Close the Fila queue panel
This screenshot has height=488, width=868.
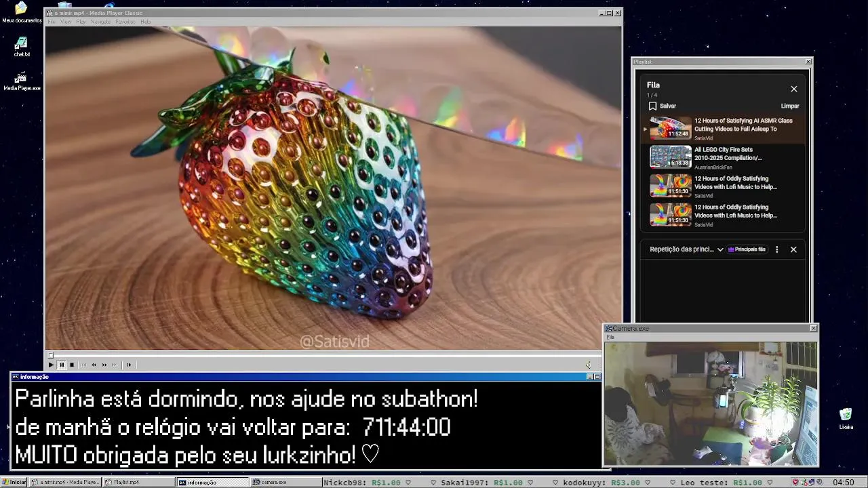[x=794, y=89]
